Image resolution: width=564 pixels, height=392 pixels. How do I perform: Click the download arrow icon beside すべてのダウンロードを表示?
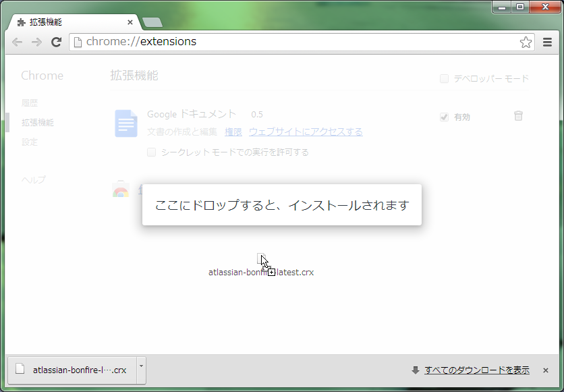tap(416, 370)
